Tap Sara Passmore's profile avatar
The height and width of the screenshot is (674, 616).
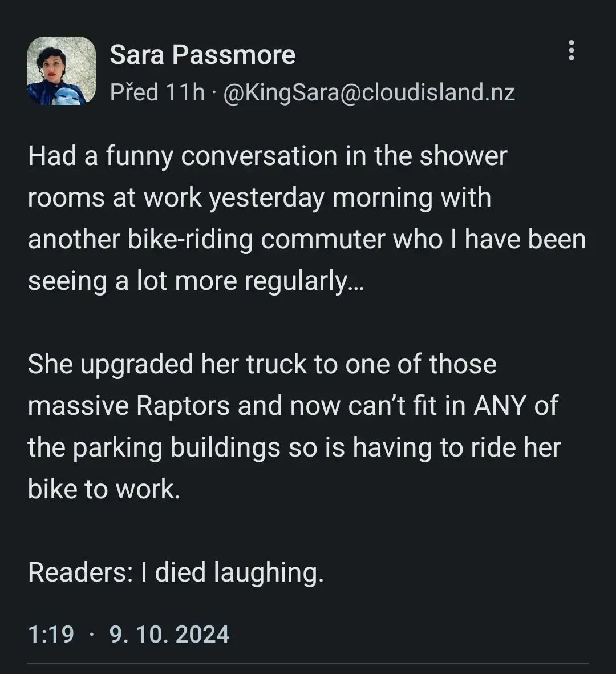[x=62, y=71]
